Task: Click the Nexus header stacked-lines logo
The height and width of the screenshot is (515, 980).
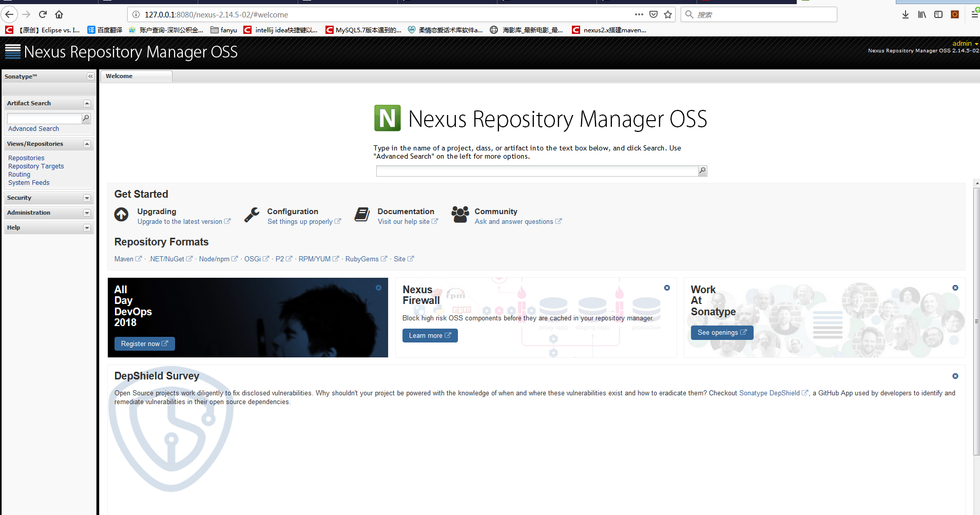Action: point(13,51)
